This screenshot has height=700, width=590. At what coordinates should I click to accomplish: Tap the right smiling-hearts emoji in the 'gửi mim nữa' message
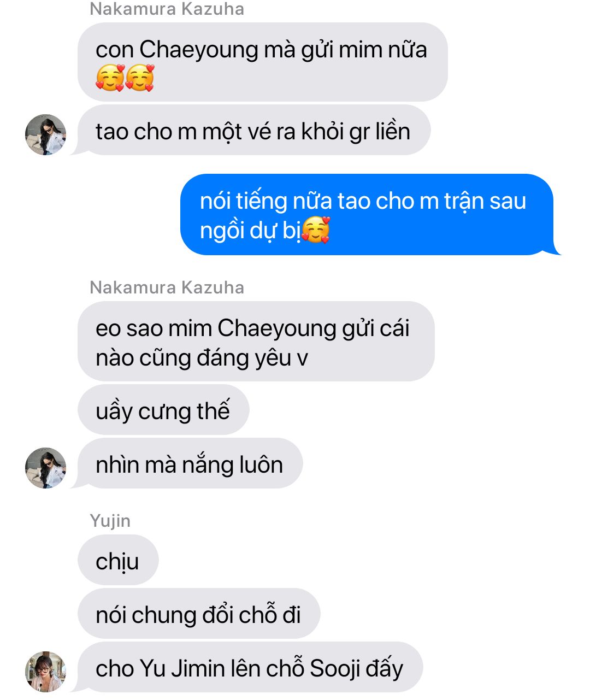140,78
